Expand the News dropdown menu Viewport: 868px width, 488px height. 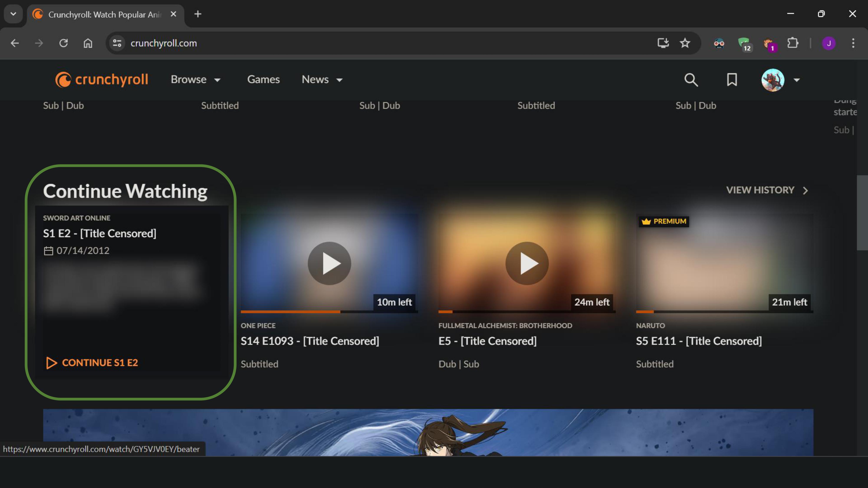pos(322,79)
